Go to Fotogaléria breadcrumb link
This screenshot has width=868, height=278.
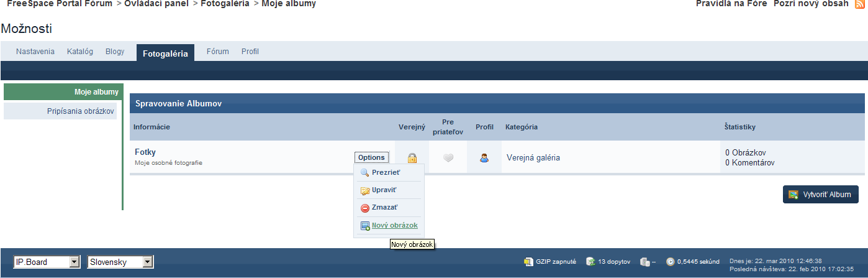[x=225, y=4]
